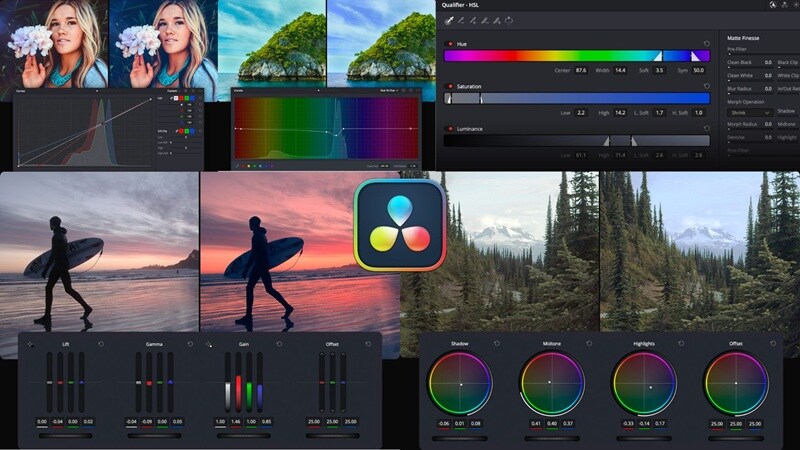800x450 pixels.
Task: Click the Clean Black value field
Action: coord(768,62)
